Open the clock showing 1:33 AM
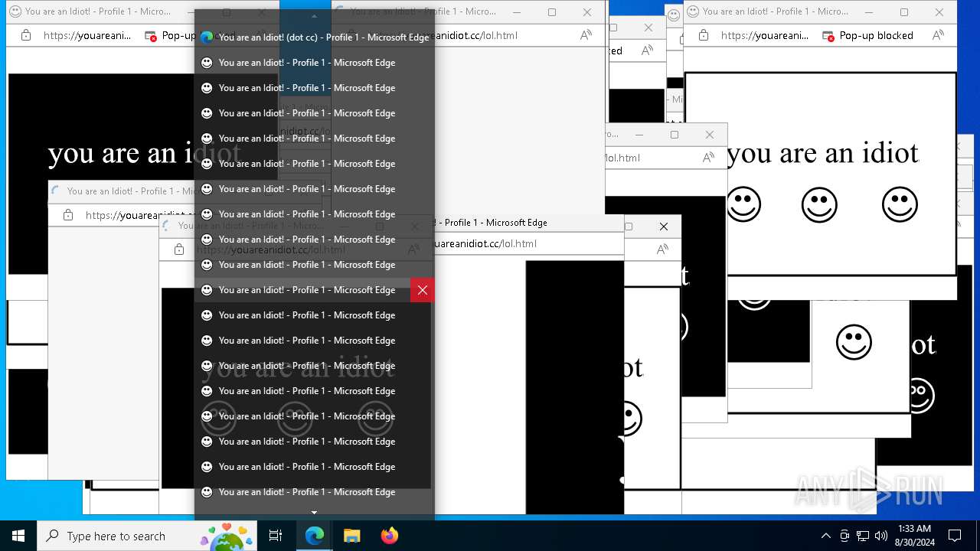 914,536
